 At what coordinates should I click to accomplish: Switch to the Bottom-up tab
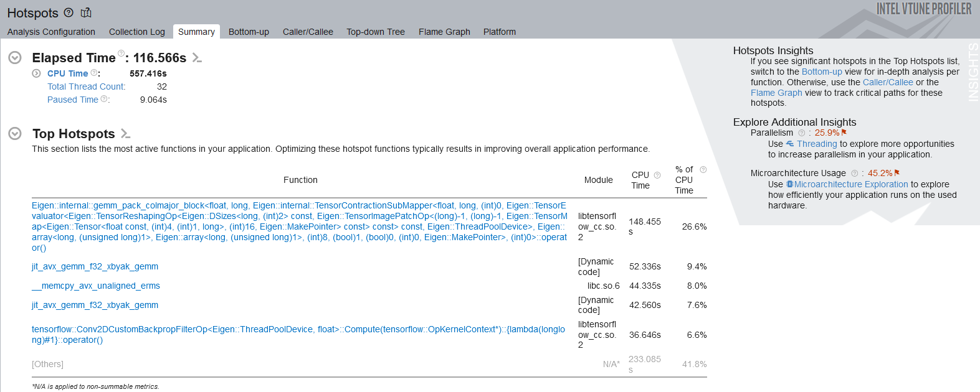coord(249,32)
